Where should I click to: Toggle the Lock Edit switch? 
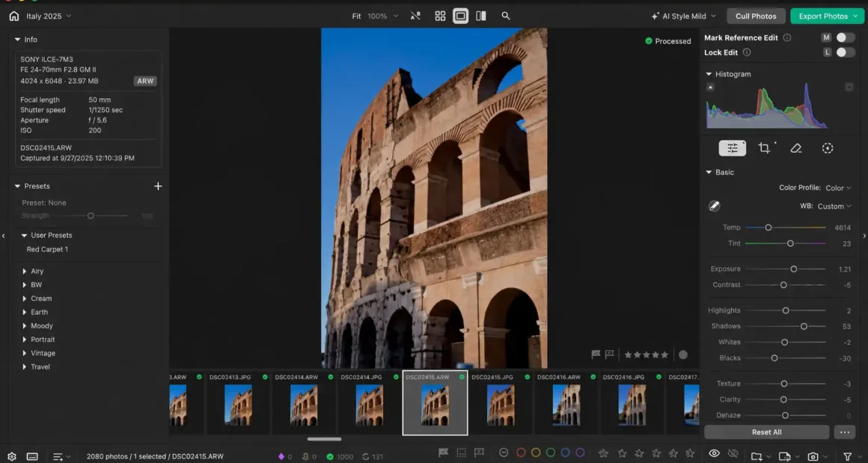(846, 52)
